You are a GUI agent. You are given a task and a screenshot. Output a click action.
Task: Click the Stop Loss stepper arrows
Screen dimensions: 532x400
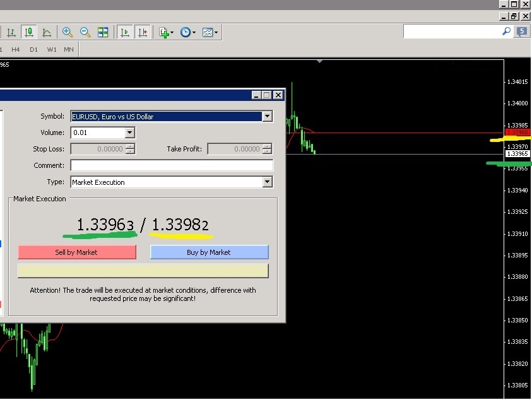[130, 149]
